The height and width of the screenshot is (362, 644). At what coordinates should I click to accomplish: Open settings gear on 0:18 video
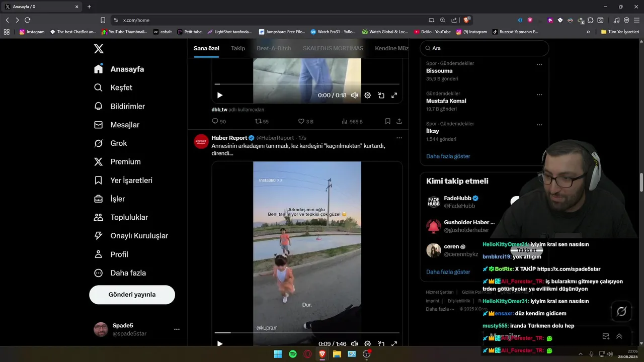[x=368, y=95]
